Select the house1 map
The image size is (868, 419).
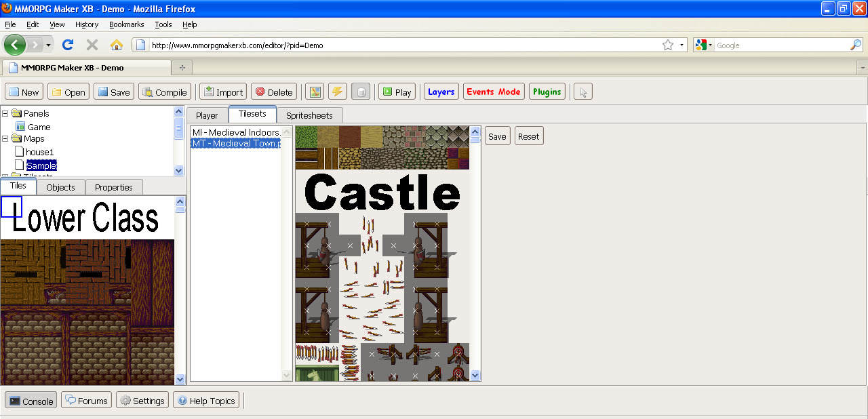(40, 153)
